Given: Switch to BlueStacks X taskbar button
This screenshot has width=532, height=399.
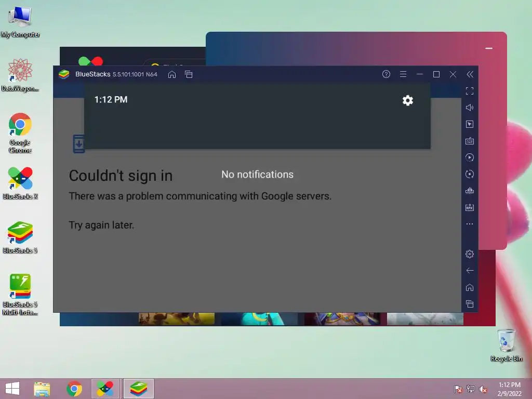Looking at the screenshot, I should 106,389.
